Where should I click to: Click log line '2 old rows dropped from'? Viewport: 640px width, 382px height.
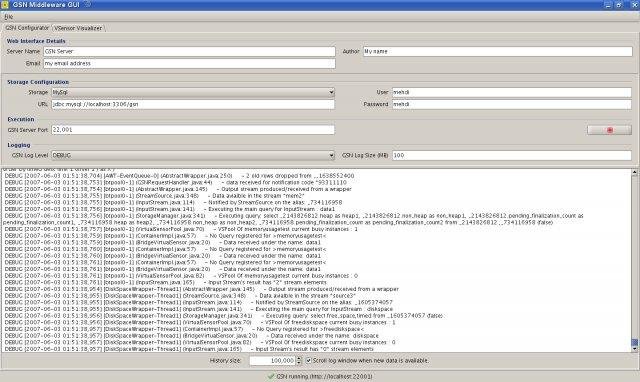point(179,176)
